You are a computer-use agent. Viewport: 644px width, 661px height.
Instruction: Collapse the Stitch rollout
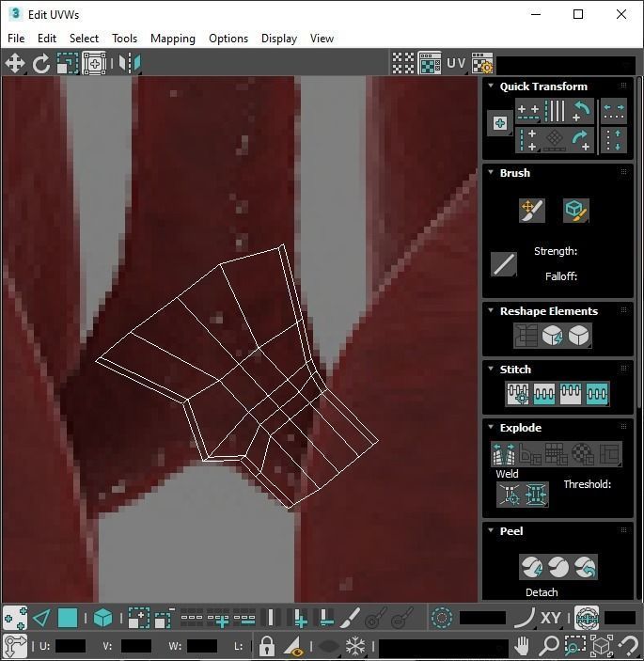pos(491,369)
